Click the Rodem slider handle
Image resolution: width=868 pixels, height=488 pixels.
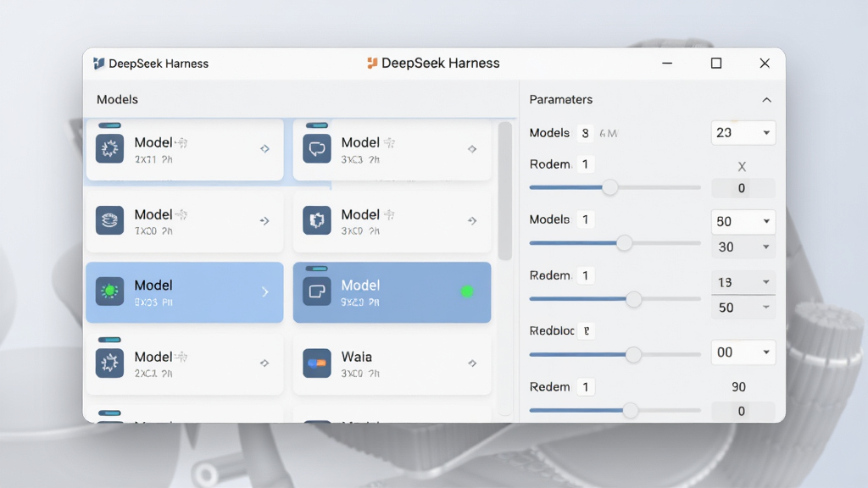(x=609, y=187)
